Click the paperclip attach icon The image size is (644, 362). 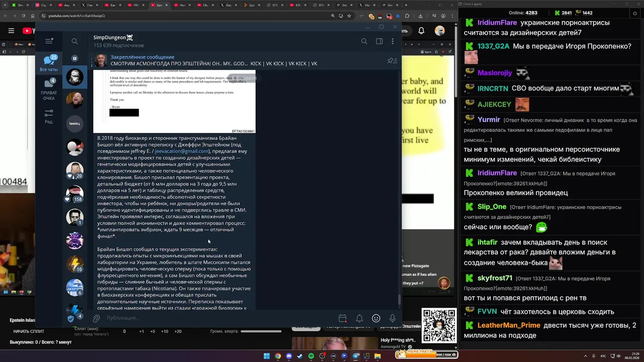click(x=96, y=318)
